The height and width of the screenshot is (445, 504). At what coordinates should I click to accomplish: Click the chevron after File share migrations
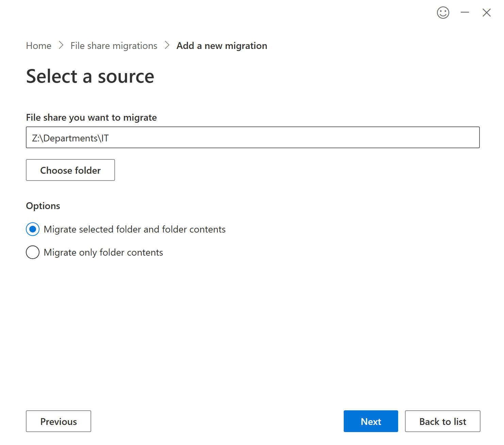click(x=167, y=45)
